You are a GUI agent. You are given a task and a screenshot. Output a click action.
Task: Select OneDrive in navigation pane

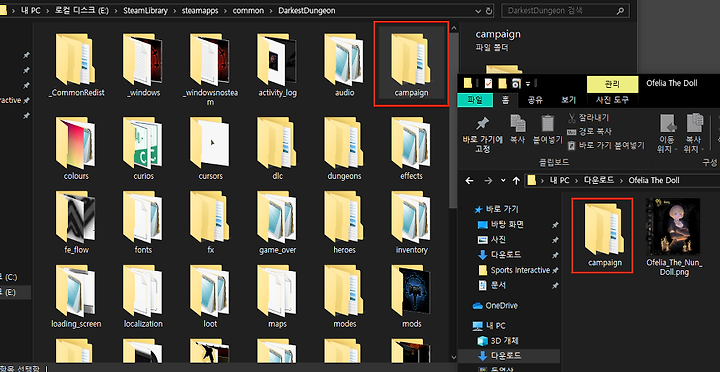pos(495,305)
